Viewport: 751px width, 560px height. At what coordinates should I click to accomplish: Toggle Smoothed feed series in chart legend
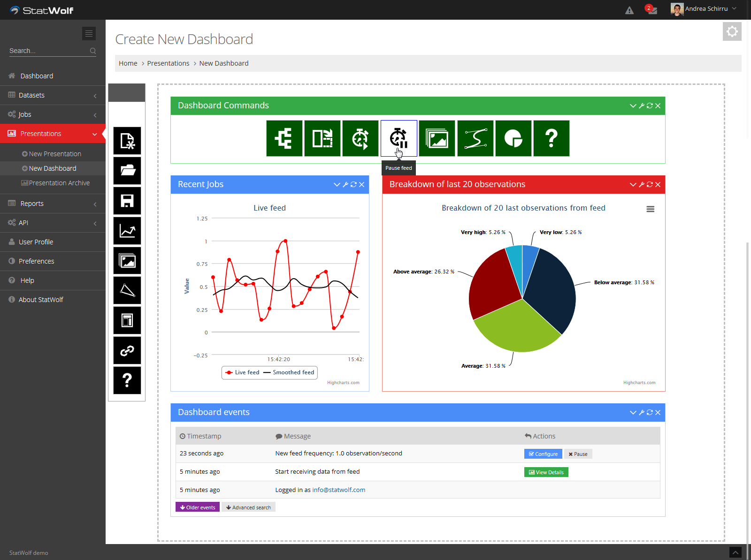(289, 372)
